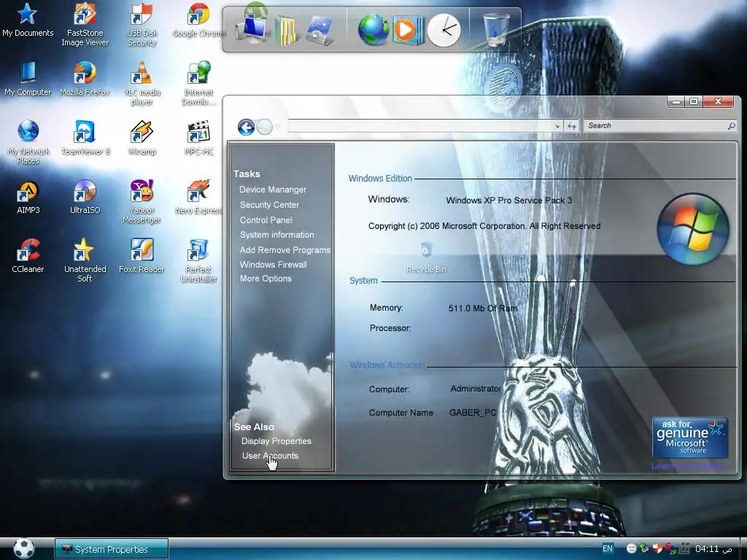
Task: Click into the address bar field
Action: (421, 125)
